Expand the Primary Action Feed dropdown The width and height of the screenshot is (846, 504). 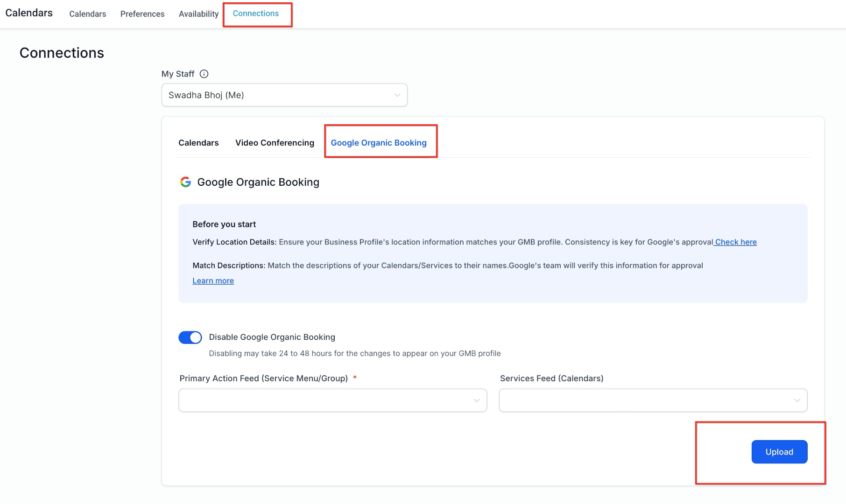(x=332, y=400)
